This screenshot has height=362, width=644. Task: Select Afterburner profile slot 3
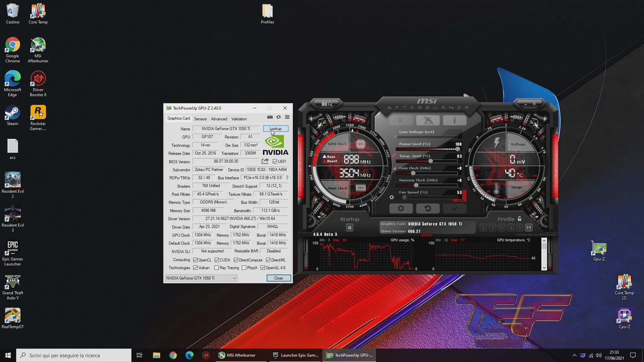502,228
